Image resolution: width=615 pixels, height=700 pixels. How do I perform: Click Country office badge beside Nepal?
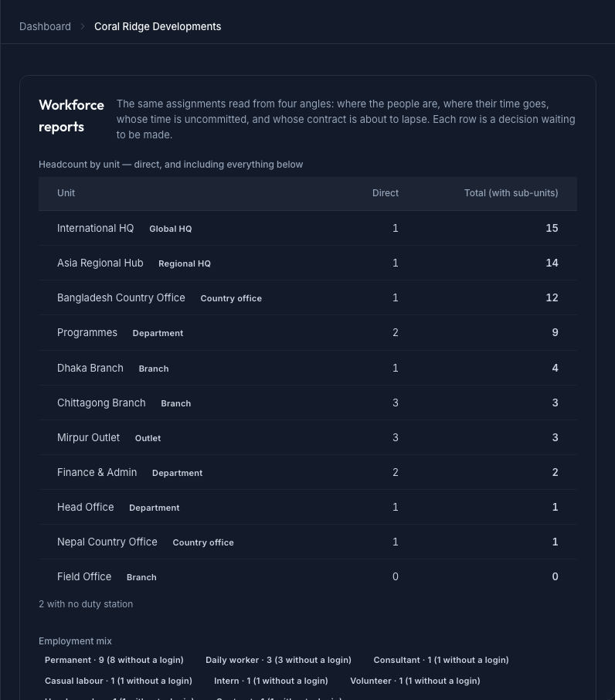point(203,543)
